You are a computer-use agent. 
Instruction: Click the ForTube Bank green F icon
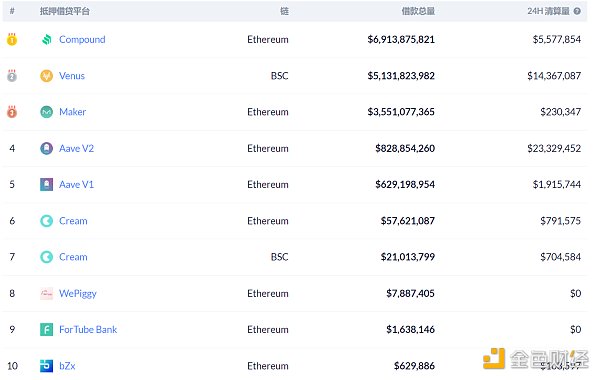47,329
